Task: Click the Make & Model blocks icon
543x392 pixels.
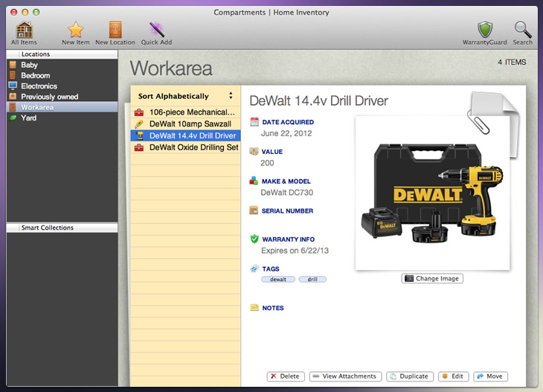Action: (254, 181)
